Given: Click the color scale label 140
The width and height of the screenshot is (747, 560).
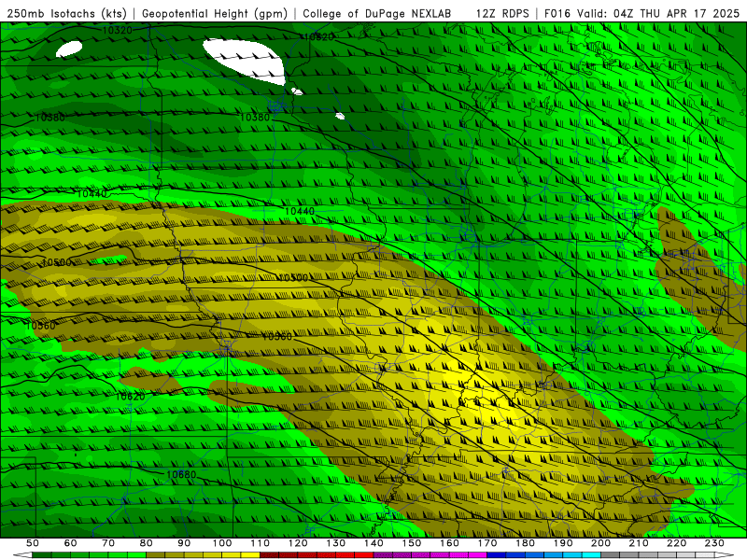Looking at the screenshot, I should click(x=374, y=543).
